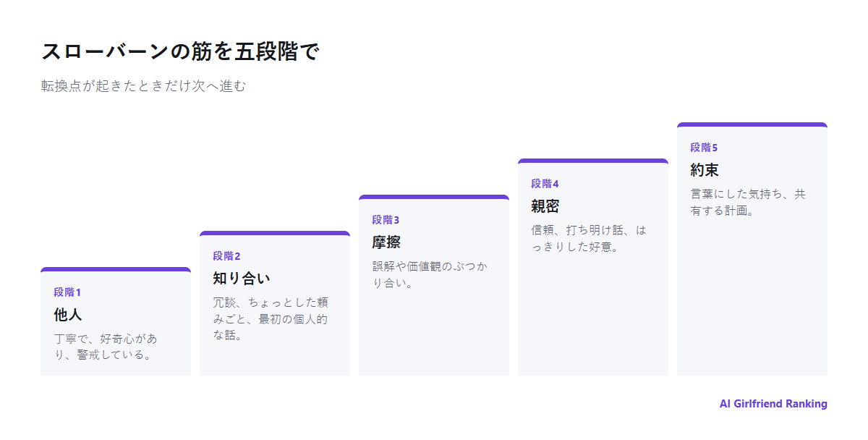Click the AI Girlfriend Ranking brand text
This screenshot has width=868, height=440.
tap(773, 404)
